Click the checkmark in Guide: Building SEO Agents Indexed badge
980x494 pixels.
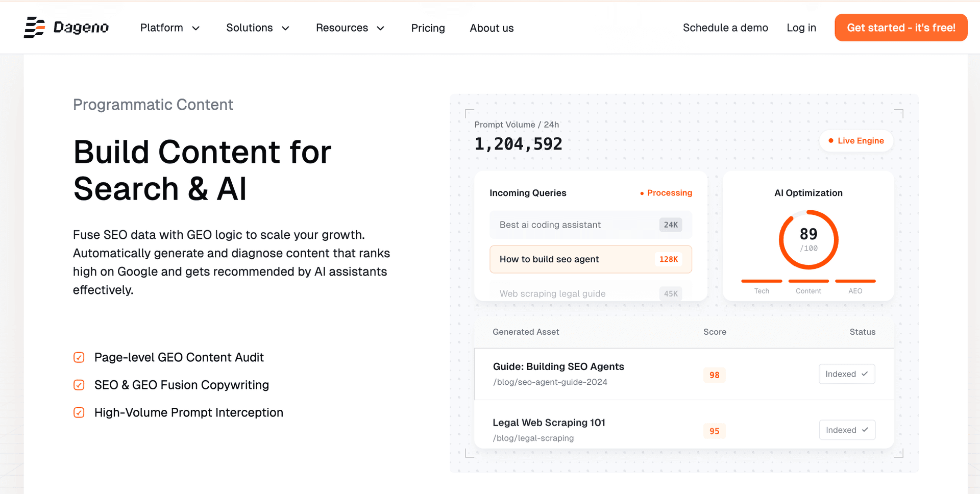(x=865, y=374)
